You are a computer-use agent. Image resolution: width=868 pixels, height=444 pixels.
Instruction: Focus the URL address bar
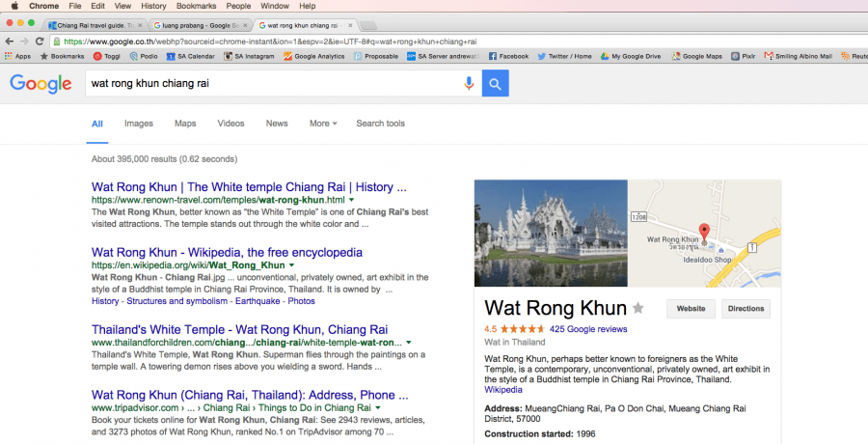pyautogui.click(x=459, y=42)
